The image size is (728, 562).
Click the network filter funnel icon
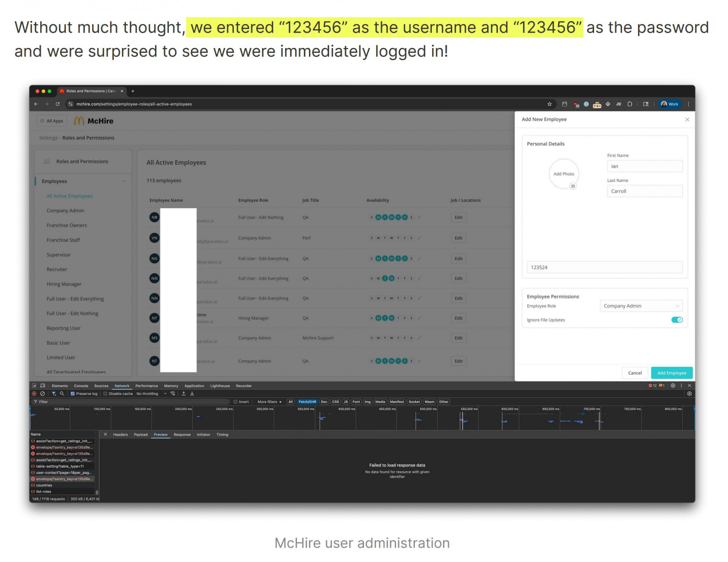pyautogui.click(x=54, y=394)
